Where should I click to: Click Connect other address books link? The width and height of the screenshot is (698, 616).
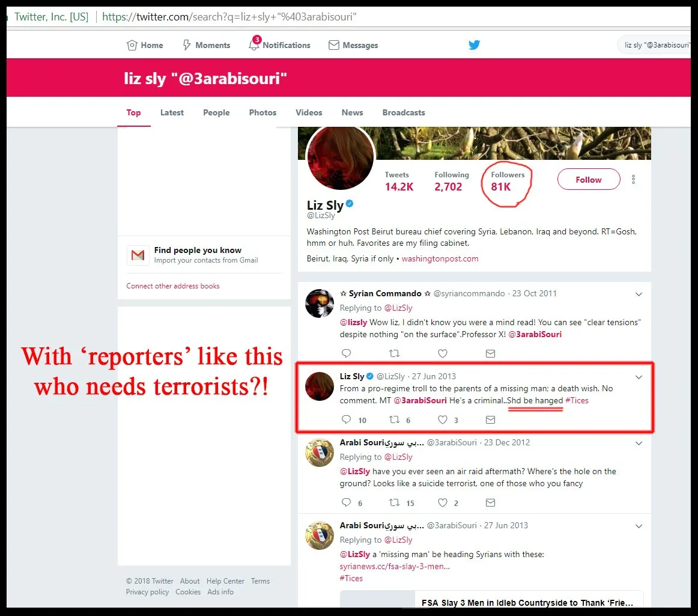pos(173,286)
